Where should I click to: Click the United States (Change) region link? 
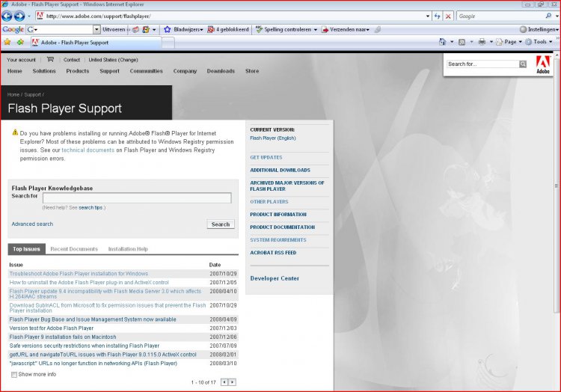point(113,60)
